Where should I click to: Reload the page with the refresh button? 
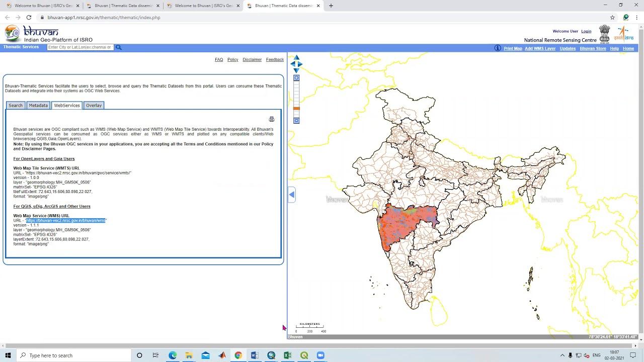click(x=29, y=18)
